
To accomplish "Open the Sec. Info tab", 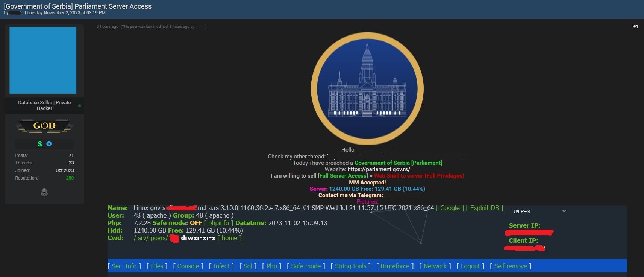I will point(124,266).
